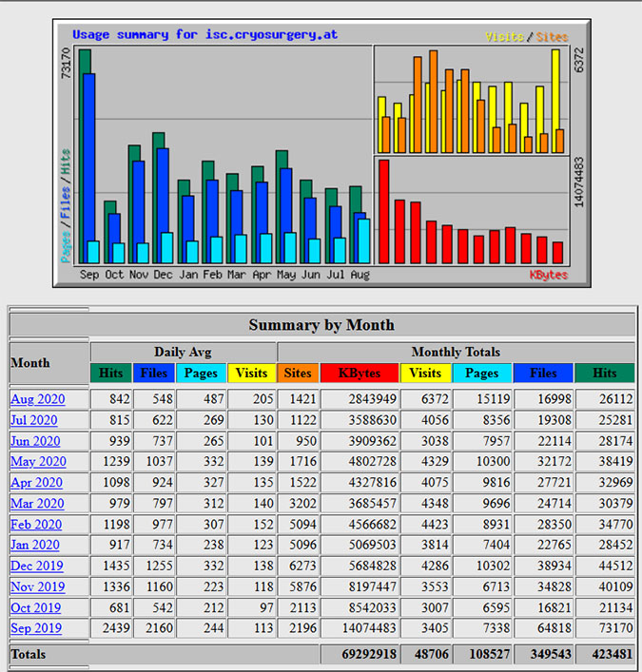View the Nov 2019 report link
Screen dimensions: 642x672
(x=37, y=587)
